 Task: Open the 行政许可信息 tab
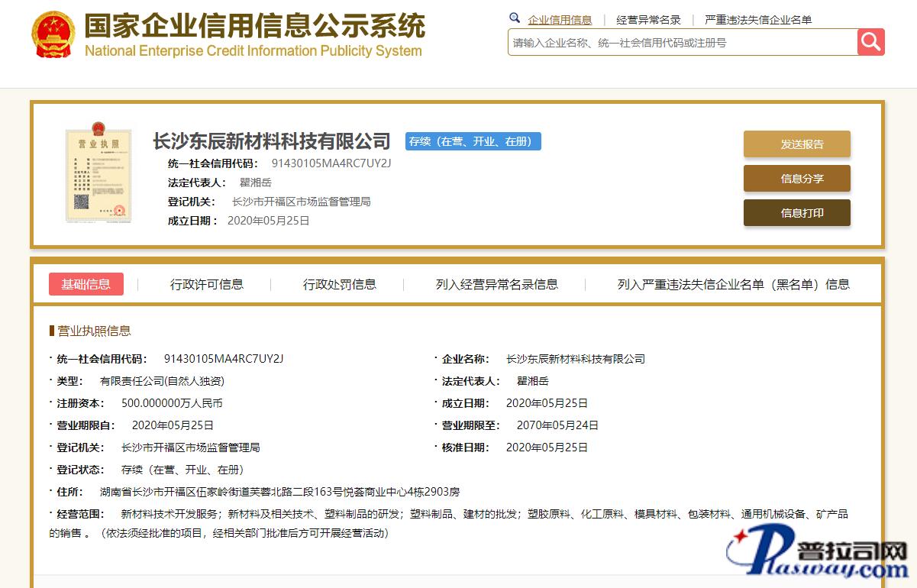[207, 284]
